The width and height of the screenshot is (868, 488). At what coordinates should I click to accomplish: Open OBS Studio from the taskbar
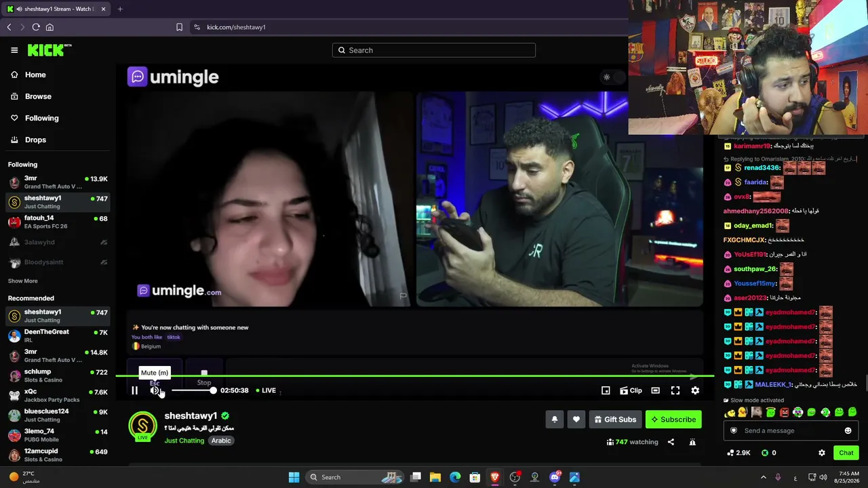click(515, 477)
